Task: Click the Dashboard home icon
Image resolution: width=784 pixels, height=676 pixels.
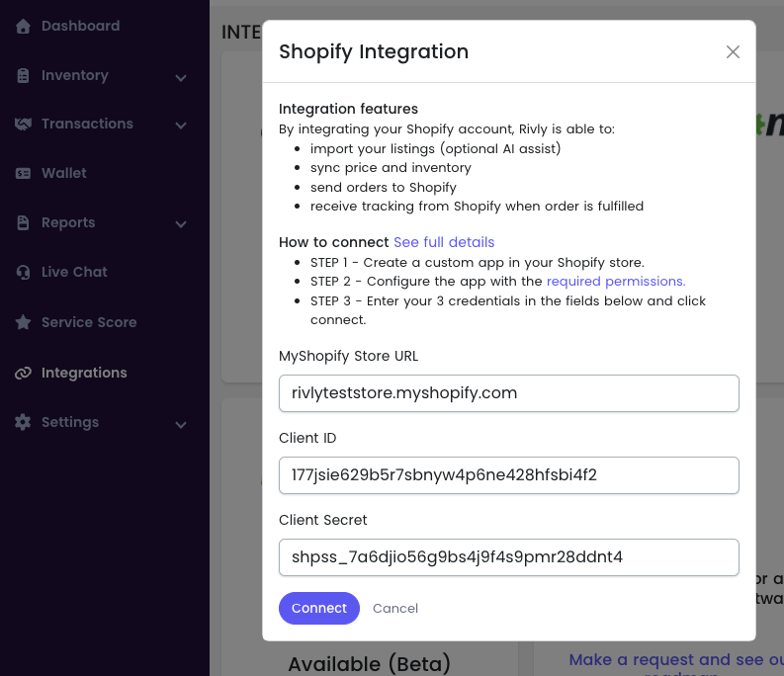Action: click(23, 26)
